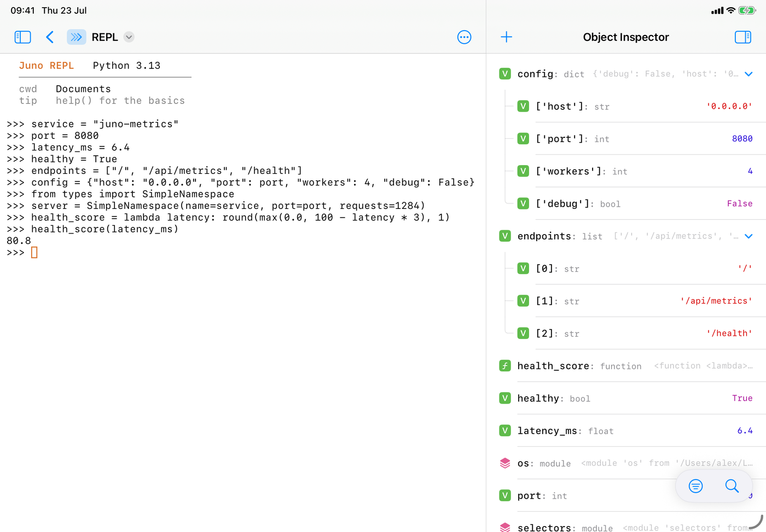
Task: Click the battery status indicator
Action: click(x=747, y=10)
